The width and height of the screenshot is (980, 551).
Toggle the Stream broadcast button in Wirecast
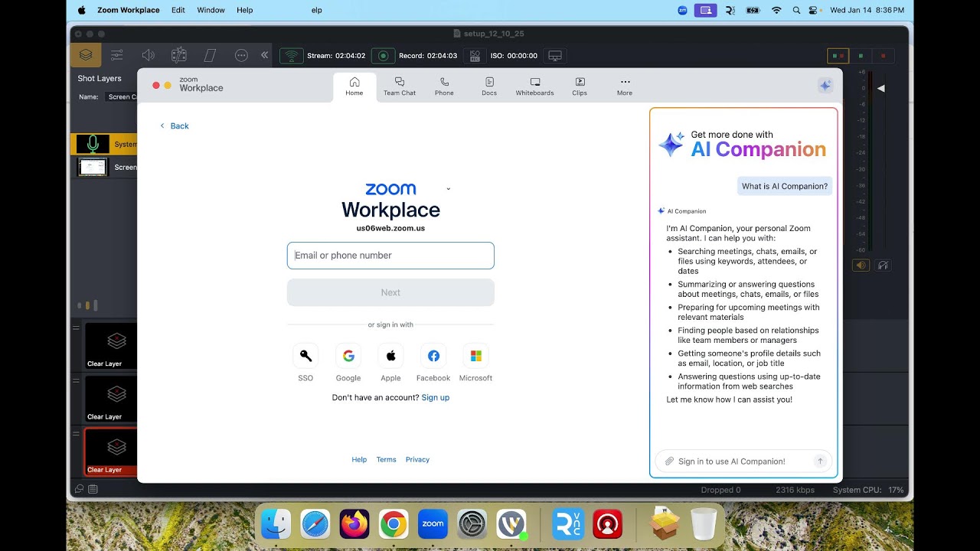click(x=291, y=56)
